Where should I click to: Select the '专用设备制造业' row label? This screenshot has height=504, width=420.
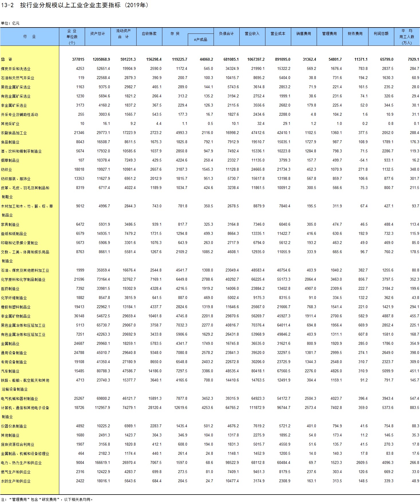[x=14, y=362]
